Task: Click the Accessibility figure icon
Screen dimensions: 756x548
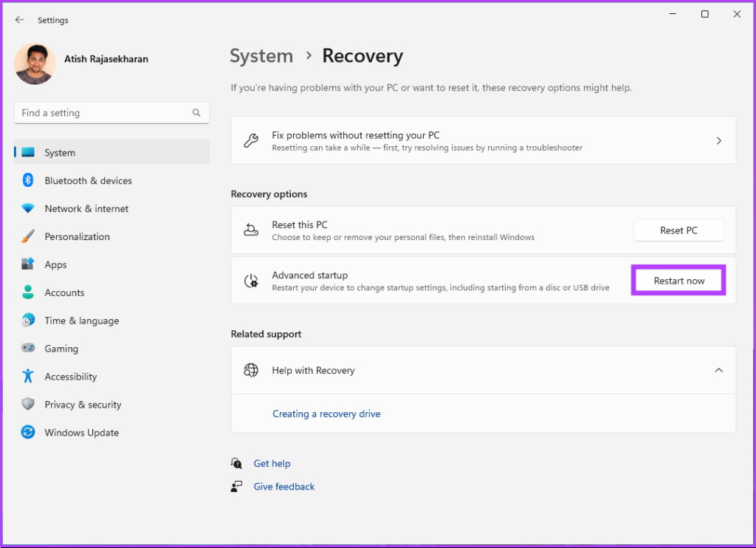Action: [28, 376]
